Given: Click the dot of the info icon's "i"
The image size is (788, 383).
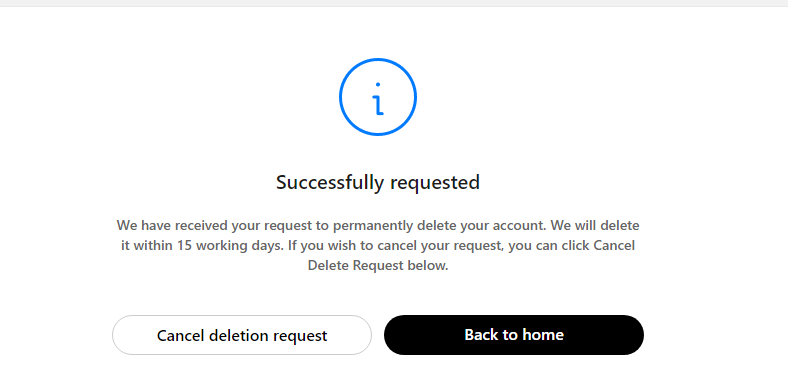Looking at the screenshot, I should (377, 84).
